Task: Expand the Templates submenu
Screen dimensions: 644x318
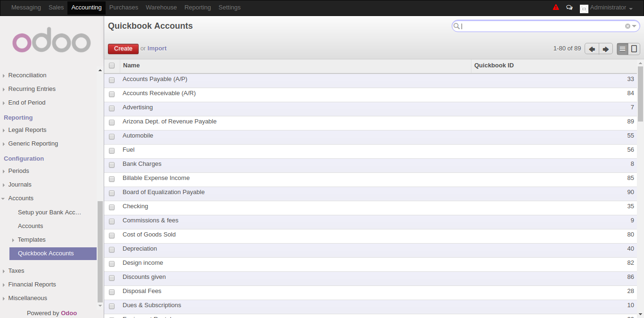Action: click(x=32, y=240)
